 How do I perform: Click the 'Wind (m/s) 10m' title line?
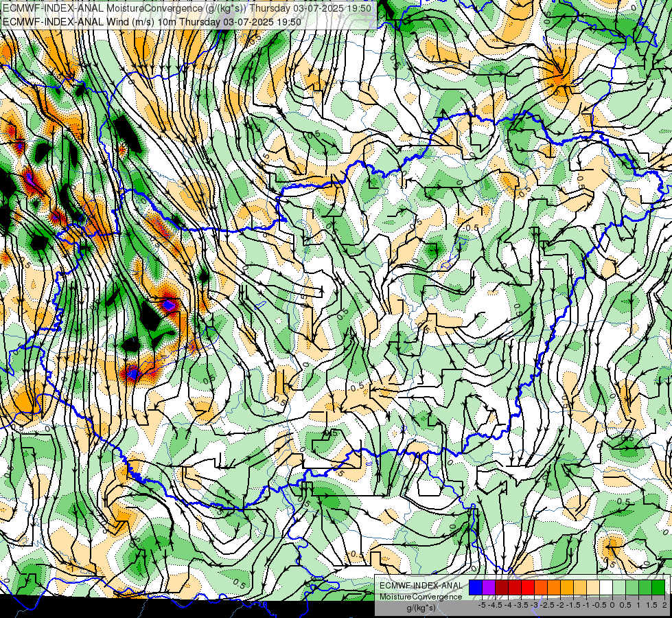(x=152, y=22)
